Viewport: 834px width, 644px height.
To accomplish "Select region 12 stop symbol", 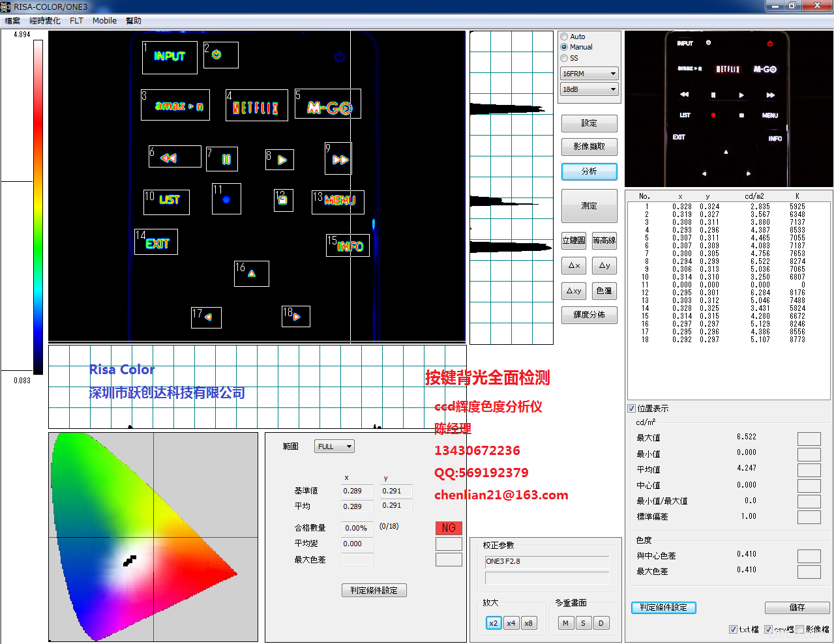I will click(284, 200).
